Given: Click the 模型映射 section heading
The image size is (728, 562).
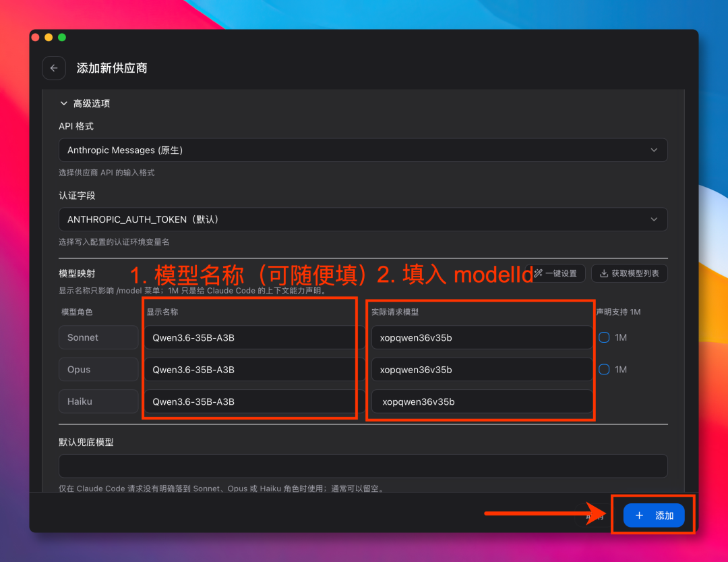Looking at the screenshot, I should coord(77,274).
